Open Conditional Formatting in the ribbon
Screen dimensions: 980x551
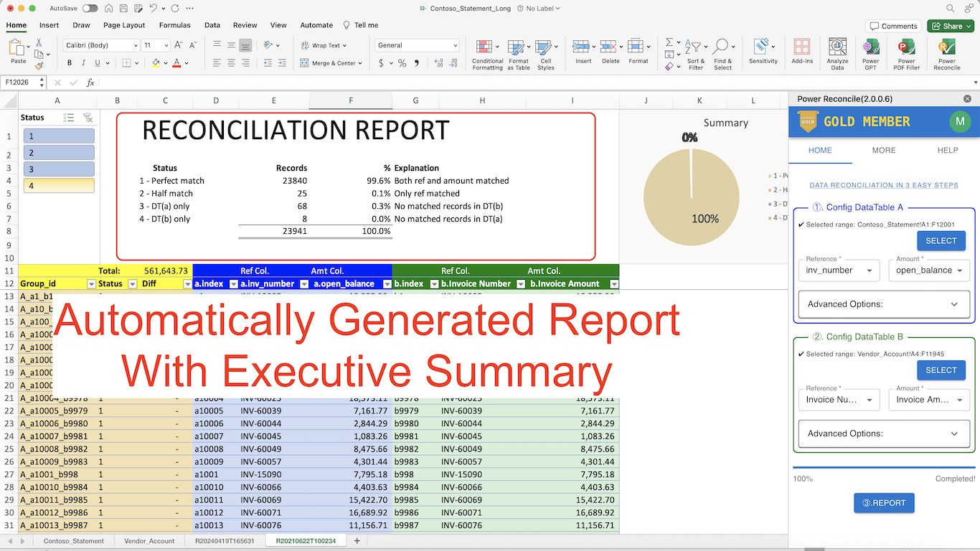pos(487,54)
